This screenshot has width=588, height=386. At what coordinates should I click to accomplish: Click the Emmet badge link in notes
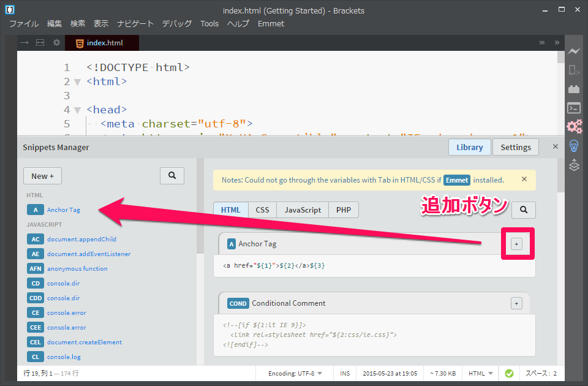coord(457,180)
